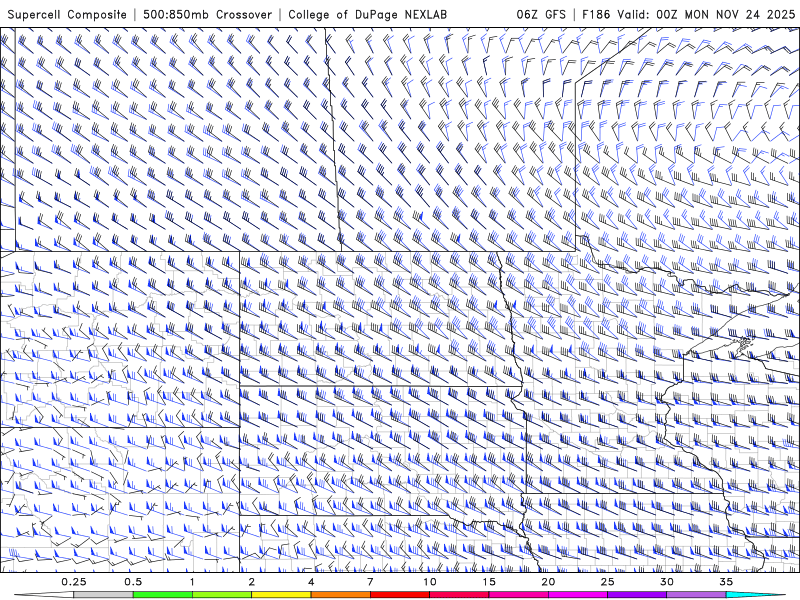Pick the purple legend swatch between 25 and 30
Screen dimensions: 800x600
click(637, 595)
